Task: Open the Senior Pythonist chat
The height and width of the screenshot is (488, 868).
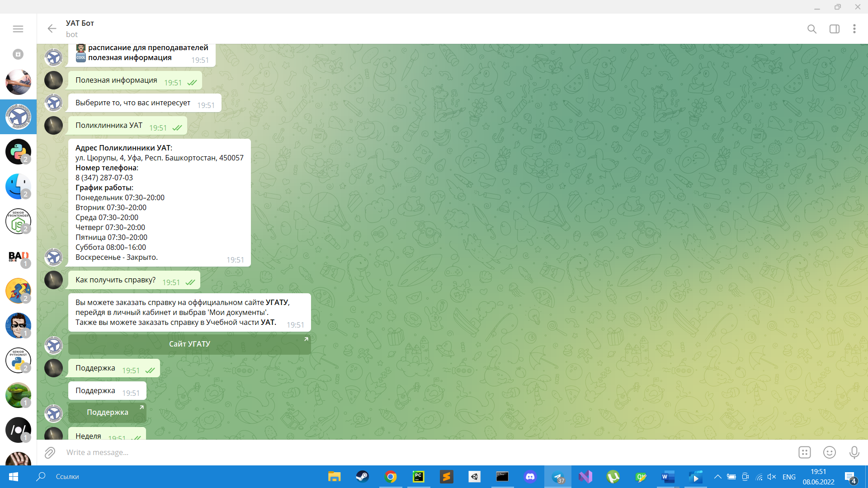Action: (x=18, y=360)
